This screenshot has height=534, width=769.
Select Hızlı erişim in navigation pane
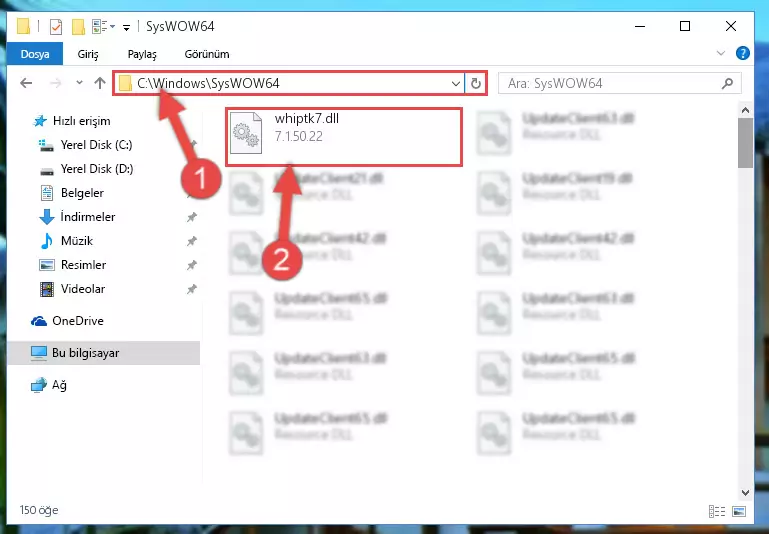pos(81,121)
